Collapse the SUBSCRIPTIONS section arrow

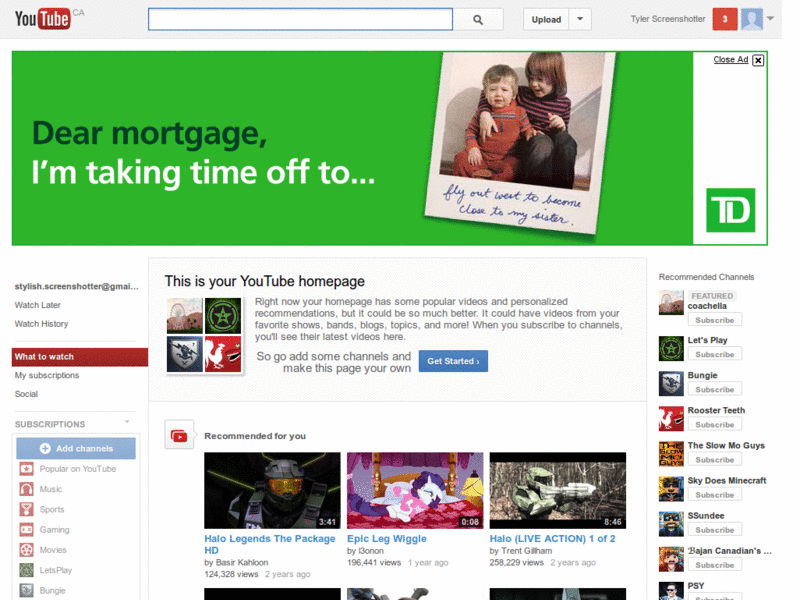(x=127, y=421)
